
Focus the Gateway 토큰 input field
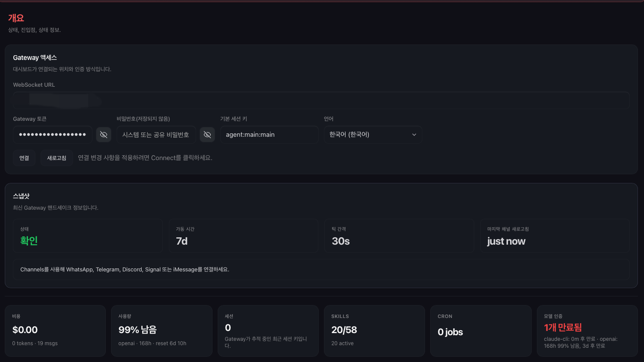click(53, 135)
